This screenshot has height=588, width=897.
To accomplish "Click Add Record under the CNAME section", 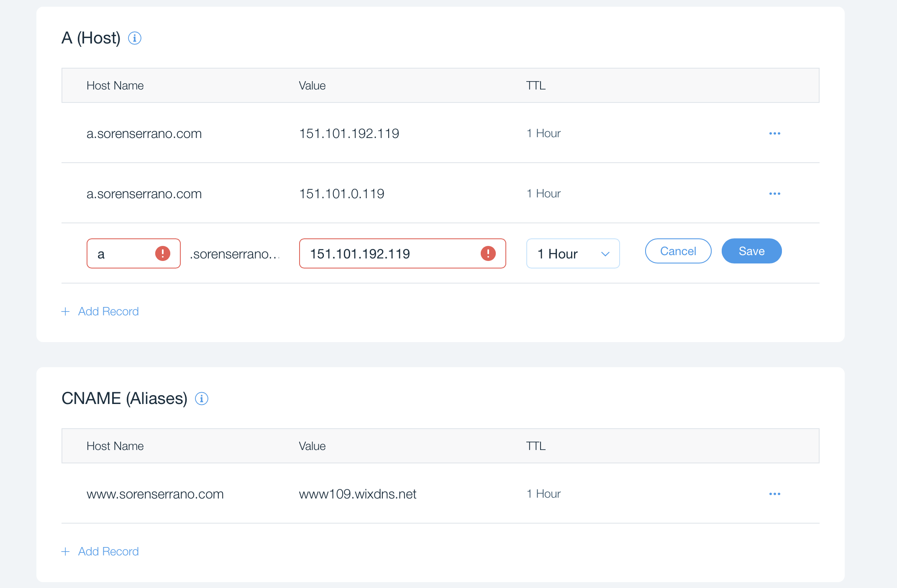I will (x=108, y=551).
